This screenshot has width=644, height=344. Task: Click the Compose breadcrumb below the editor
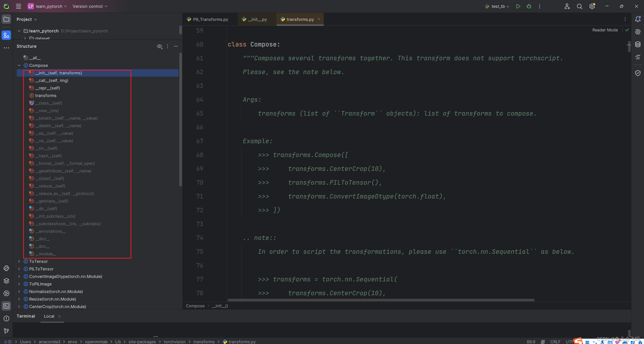click(x=195, y=306)
